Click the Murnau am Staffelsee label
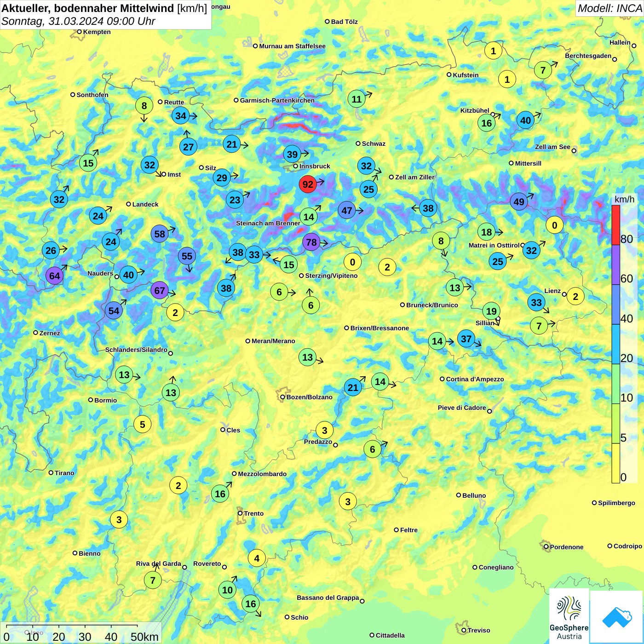 click(292, 46)
